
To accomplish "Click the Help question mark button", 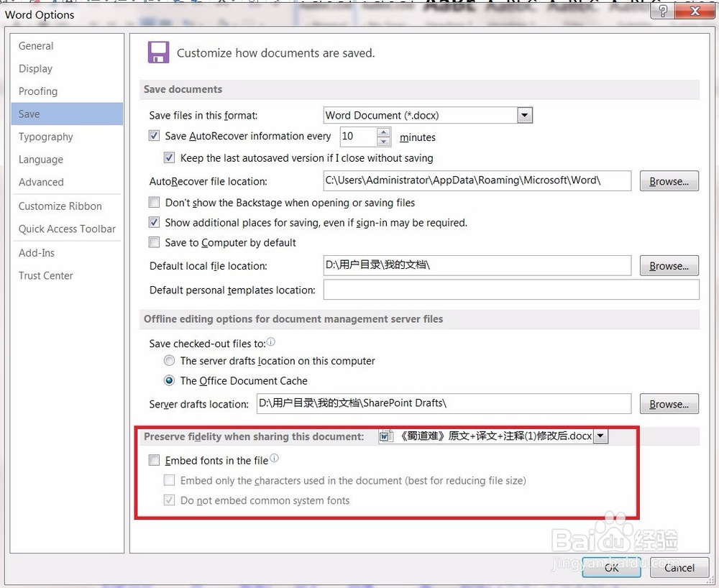I will [663, 11].
